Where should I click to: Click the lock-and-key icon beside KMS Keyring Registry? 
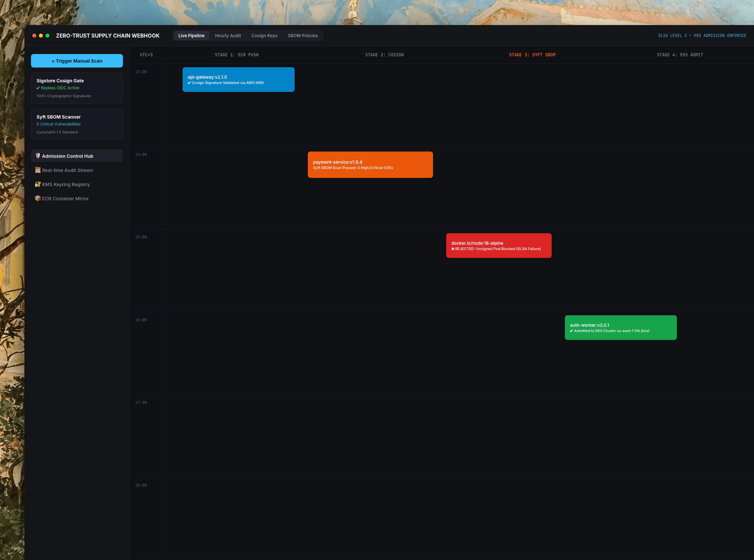tap(38, 184)
